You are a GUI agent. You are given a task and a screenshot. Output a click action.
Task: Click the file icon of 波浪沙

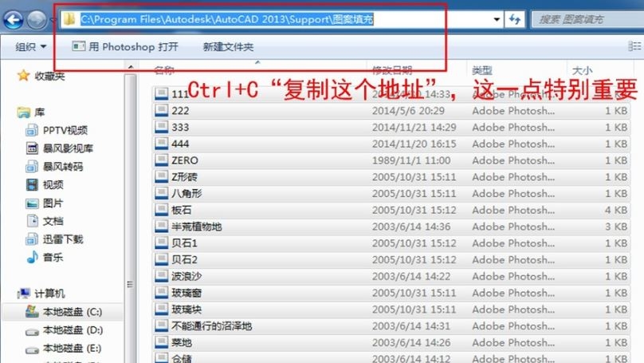[x=162, y=276]
